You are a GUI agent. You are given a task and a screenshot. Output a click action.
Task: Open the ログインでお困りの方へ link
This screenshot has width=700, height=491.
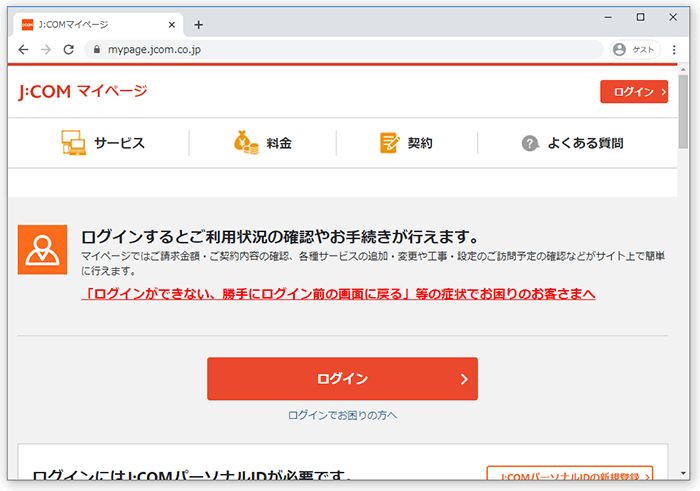[x=342, y=416]
